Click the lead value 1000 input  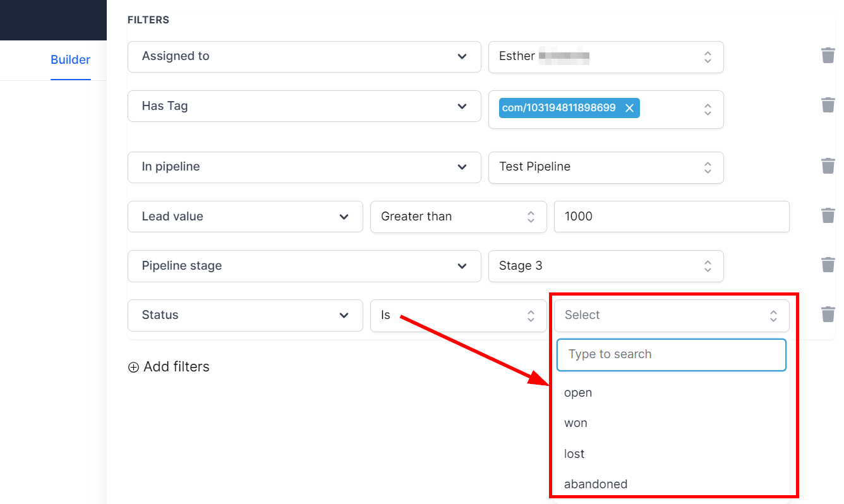point(671,217)
